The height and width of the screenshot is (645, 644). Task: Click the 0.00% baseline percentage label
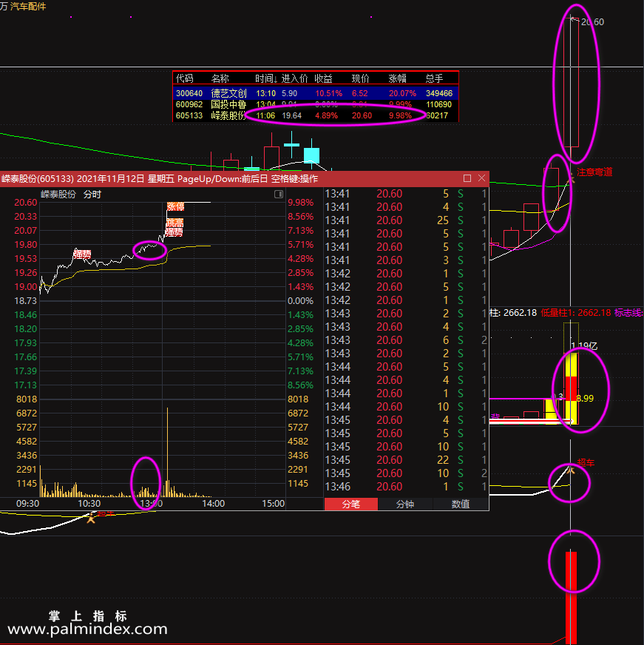[x=301, y=301]
